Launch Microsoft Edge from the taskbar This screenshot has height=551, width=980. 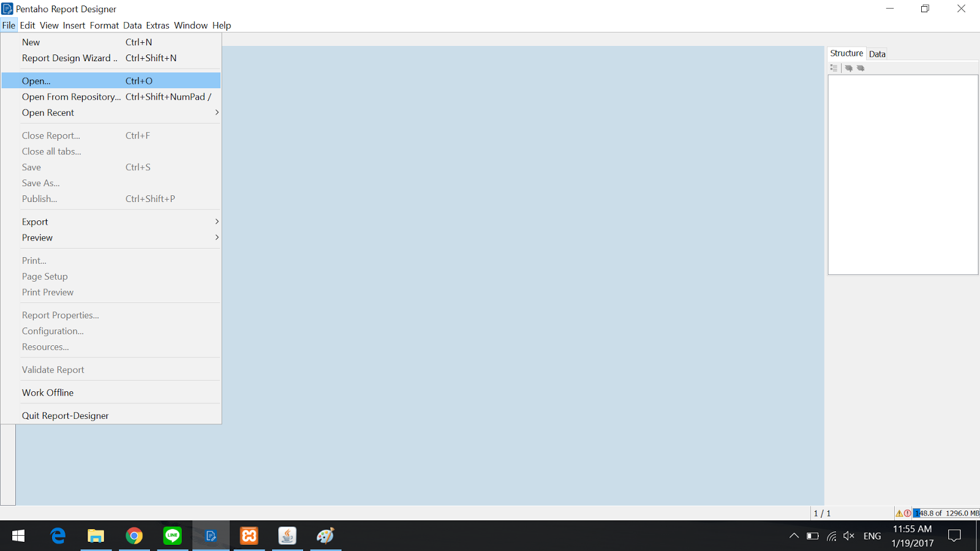58,536
